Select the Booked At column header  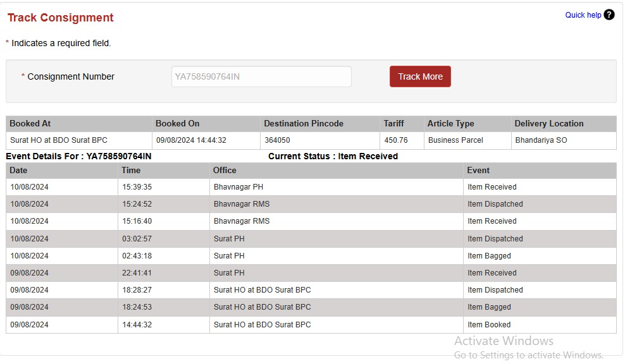coord(30,124)
